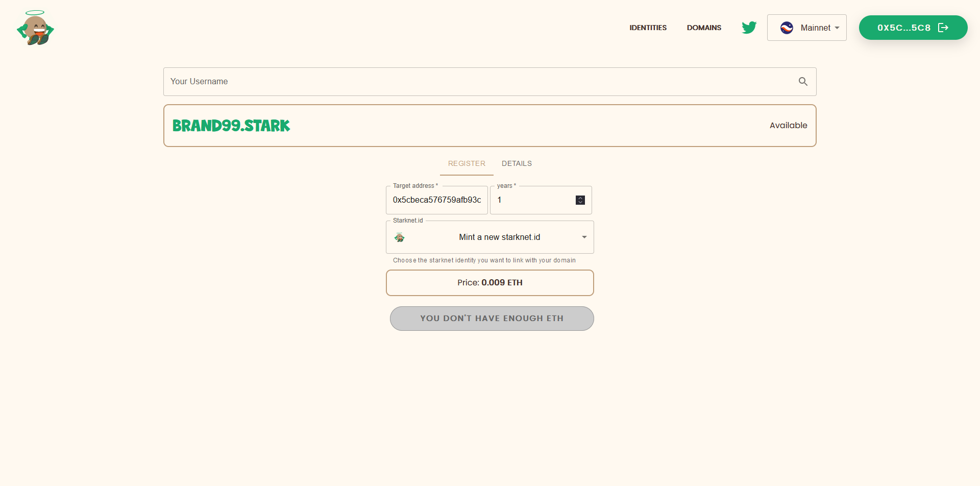Viewport: 980px width, 486px height.
Task: Expand the Mainnet network dropdown arrow
Action: (x=837, y=28)
